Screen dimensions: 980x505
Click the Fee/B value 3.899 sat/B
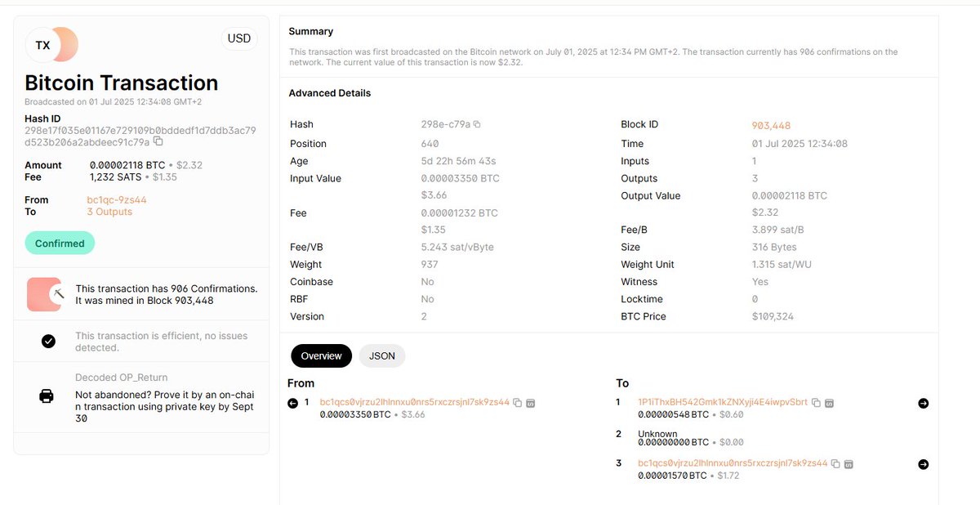pyautogui.click(x=780, y=230)
